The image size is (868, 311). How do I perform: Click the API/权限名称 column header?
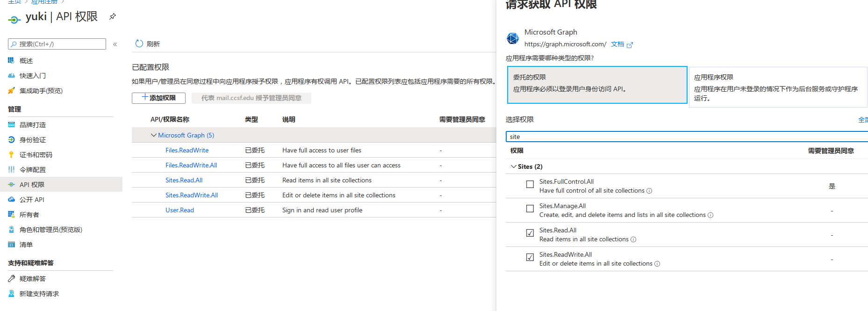point(170,119)
